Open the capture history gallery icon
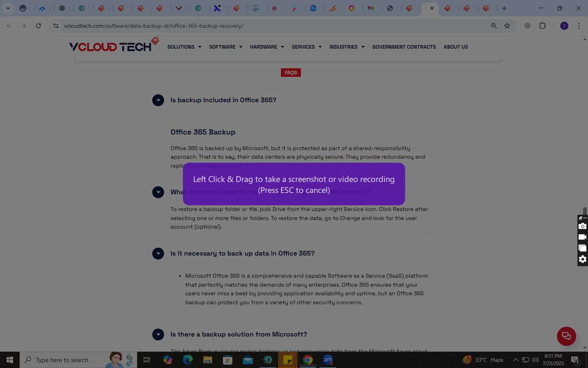 click(x=583, y=248)
